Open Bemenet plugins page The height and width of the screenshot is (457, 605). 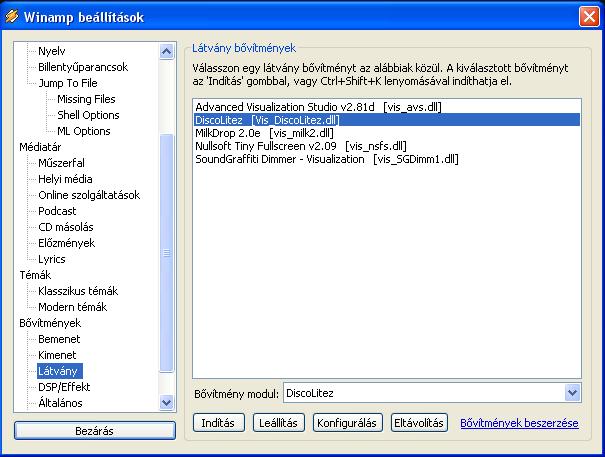pyautogui.click(x=59, y=339)
